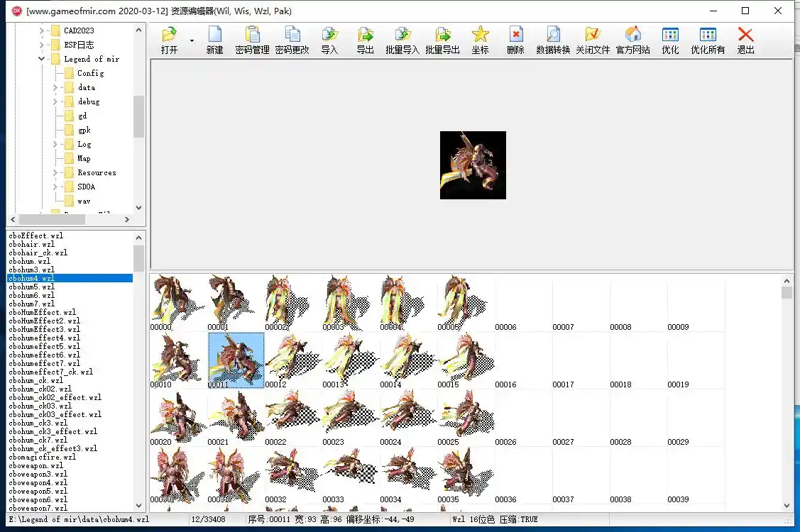The height and width of the screenshot is (532, 800).
Task: Select cbohum3.wzl in file list
Action: 31,270
